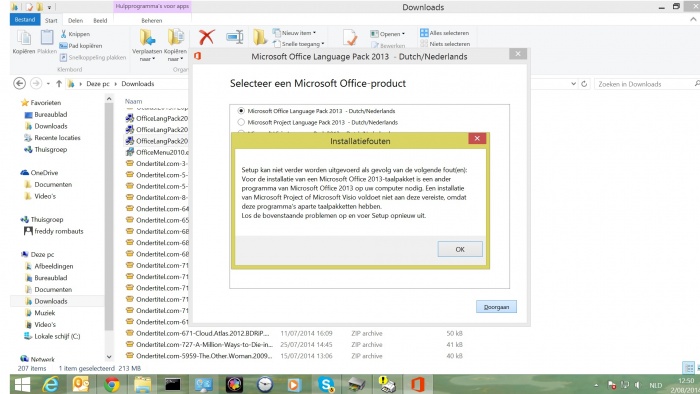Select Ondertitel.com-671-Cloud.Atlas file

point(198,333)
